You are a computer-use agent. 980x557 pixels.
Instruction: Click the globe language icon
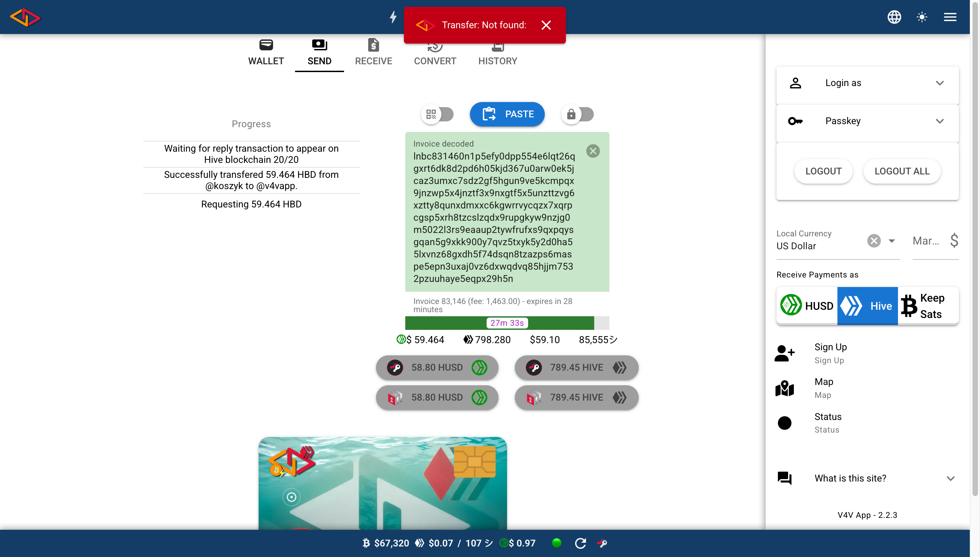point(894,17)
